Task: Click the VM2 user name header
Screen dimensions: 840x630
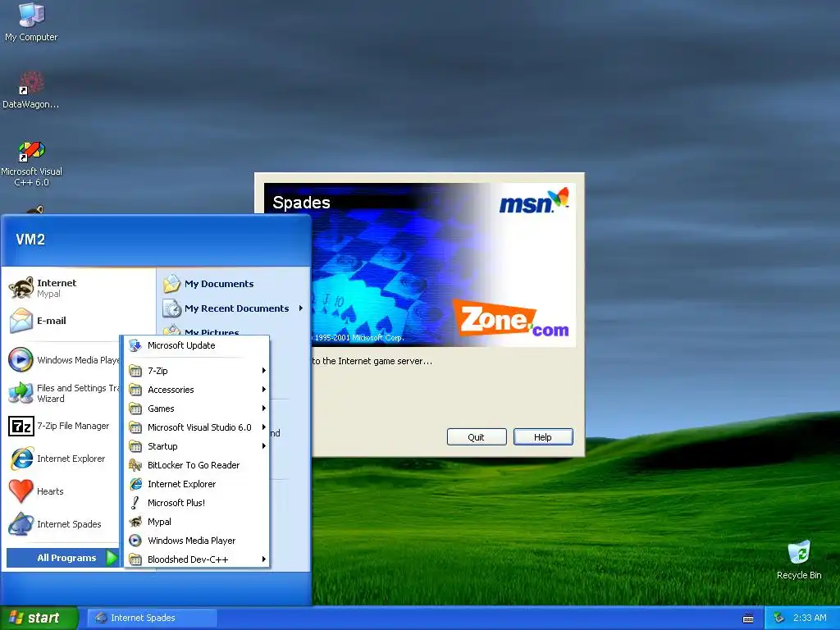Action: 30,240
